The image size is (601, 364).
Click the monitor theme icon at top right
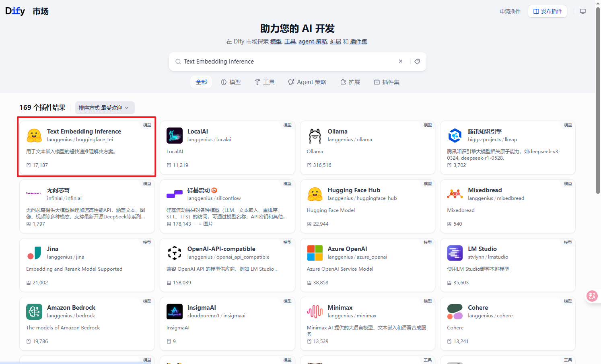[x=582, y=11]
